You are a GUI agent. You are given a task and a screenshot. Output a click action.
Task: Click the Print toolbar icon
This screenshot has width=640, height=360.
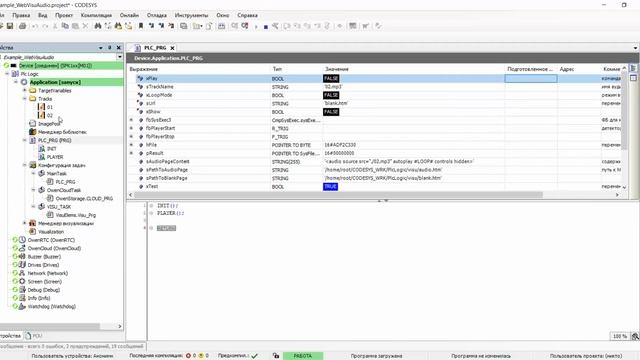coord(22,26)
